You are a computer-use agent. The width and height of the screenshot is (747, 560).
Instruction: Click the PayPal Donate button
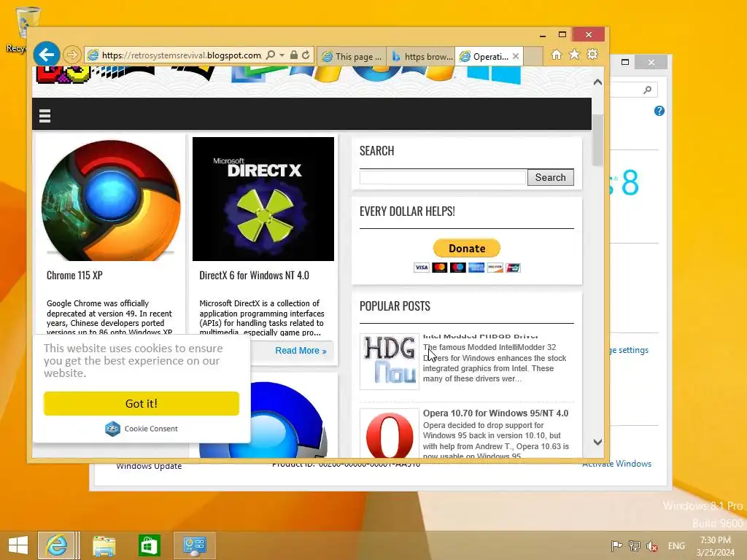[466, 248]
